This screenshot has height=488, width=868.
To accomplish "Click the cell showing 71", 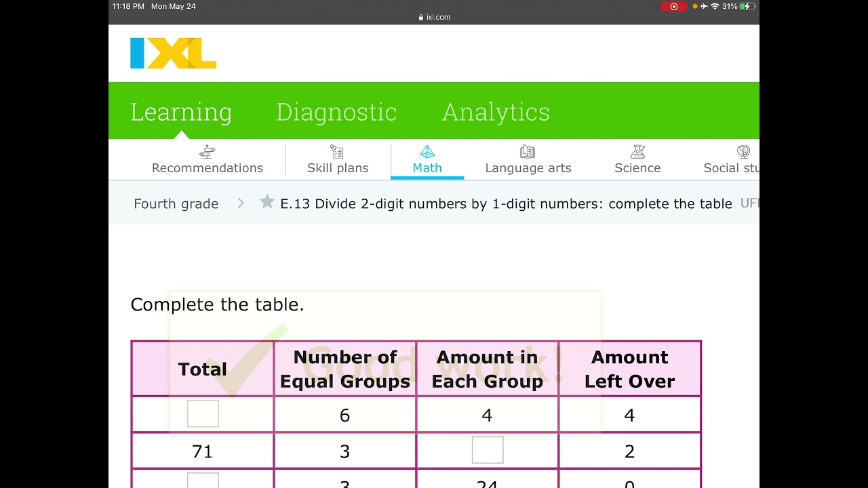I will tap(203, 451).
